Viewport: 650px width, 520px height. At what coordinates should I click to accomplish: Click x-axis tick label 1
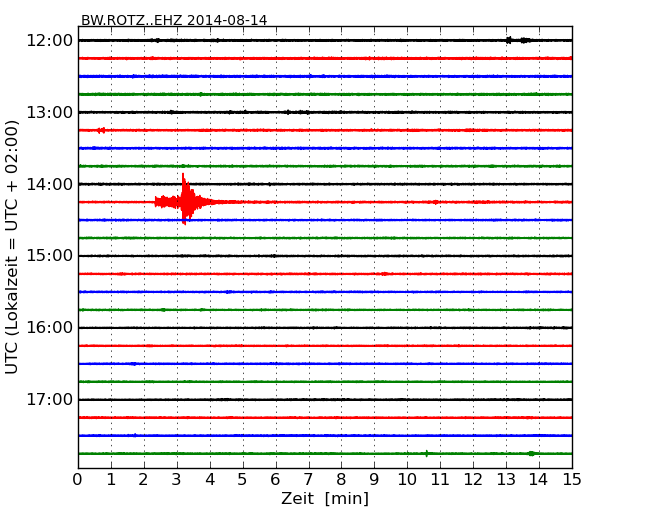click(111, 479)
